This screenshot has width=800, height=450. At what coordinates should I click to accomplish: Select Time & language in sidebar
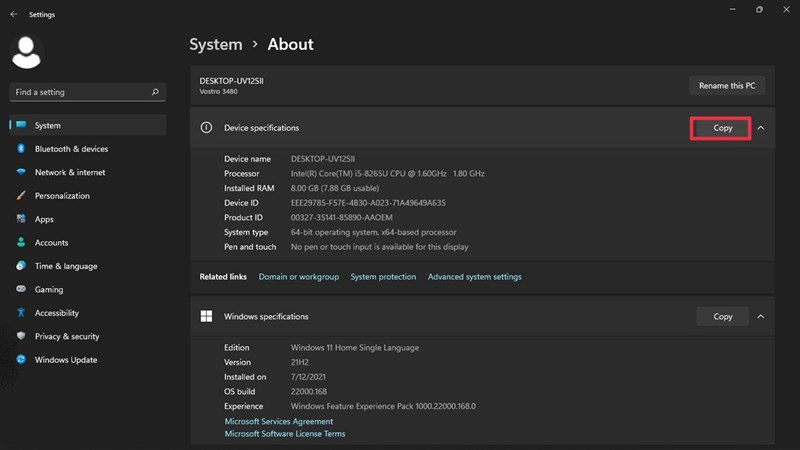click(88, 266)
